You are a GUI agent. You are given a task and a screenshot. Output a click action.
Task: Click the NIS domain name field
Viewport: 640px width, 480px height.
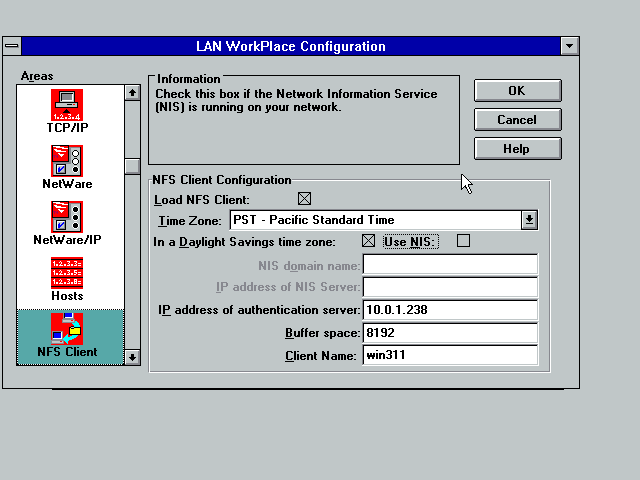tap(450, 264)
